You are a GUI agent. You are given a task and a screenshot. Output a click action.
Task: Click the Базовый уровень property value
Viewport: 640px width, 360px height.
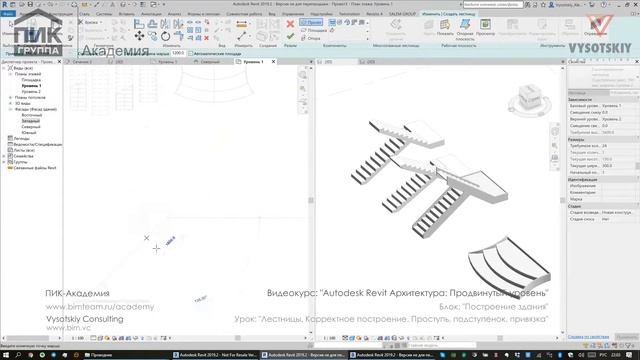click(x=619, y=106)
